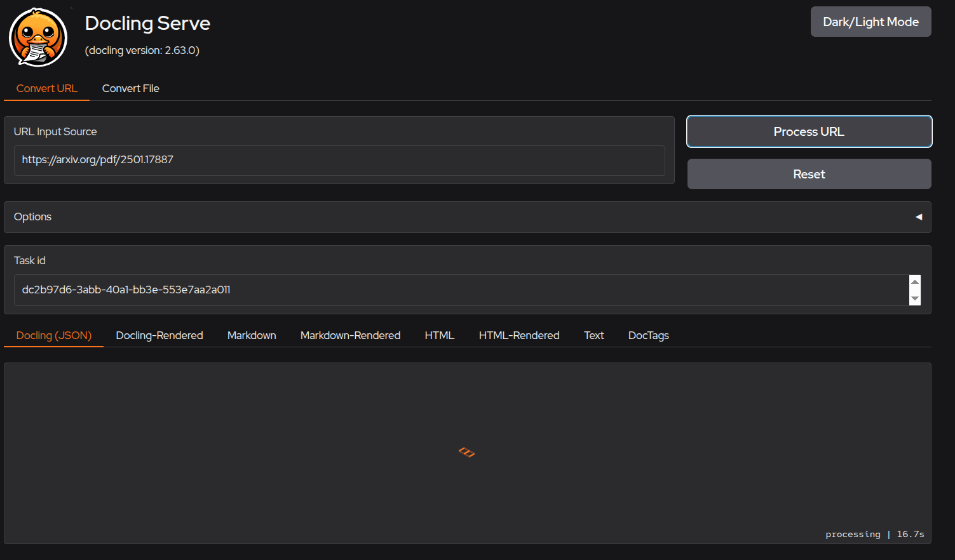Viewport: 955px width, 560px height.
Task: Click Task id stepper down arrow
Action: click(x=915, y=298)
